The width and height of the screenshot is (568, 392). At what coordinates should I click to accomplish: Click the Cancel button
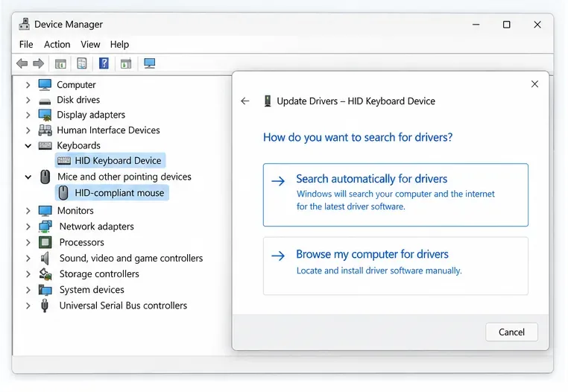(511, 332)
